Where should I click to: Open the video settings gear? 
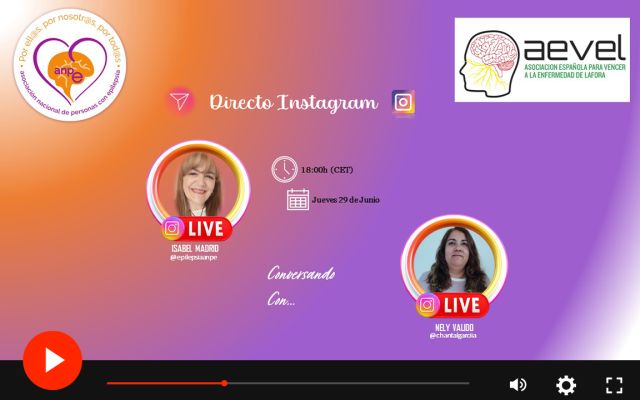566,384
